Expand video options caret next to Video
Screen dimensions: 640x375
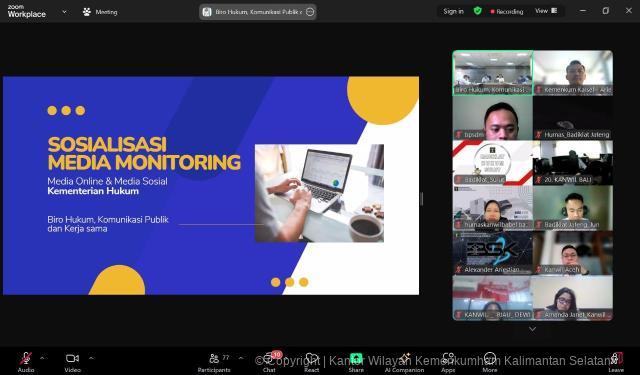[91, 358]
